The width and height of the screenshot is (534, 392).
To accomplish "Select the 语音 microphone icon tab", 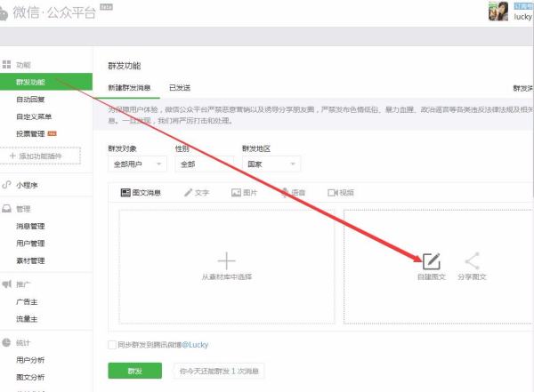I will tap(285, 193).
